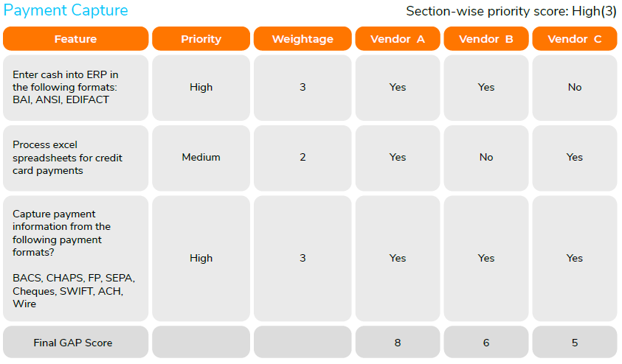Select weightage 2 for excel spreadsheets row
The image size is (622, 364).
tap(303, 157)
